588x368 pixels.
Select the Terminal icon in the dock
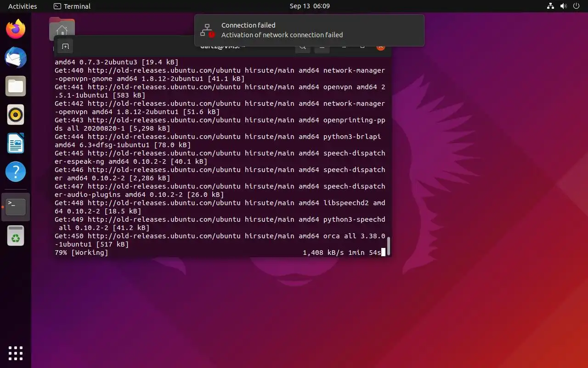pos(16,207)
